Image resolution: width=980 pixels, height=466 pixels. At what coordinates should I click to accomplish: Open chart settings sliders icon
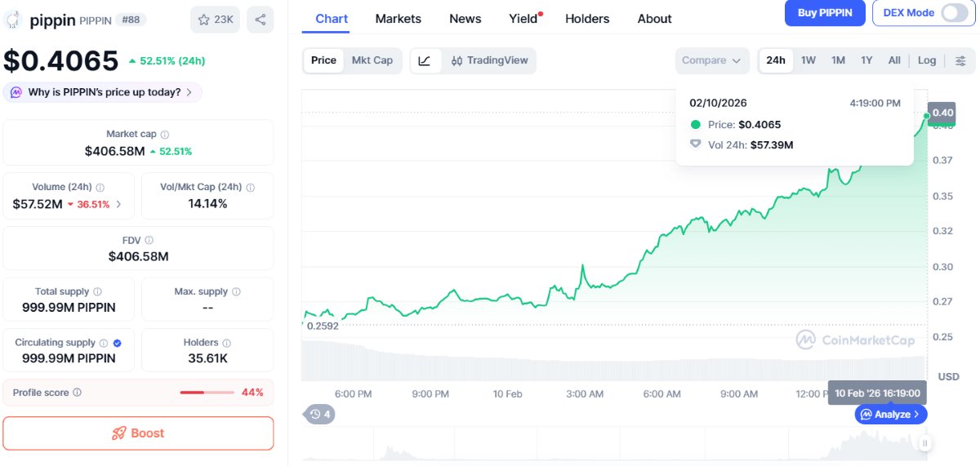pos(960,60)
